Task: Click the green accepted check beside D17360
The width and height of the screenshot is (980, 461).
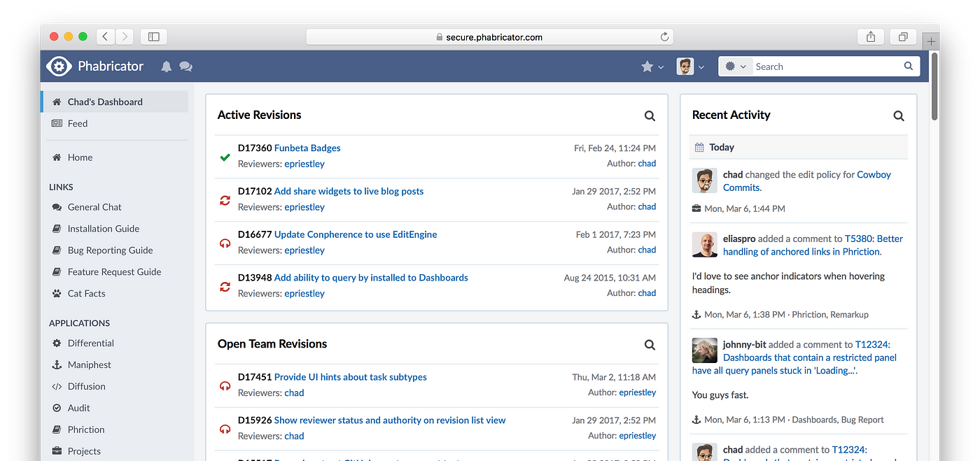Action: pyautogui.click(x=225, y=157)
